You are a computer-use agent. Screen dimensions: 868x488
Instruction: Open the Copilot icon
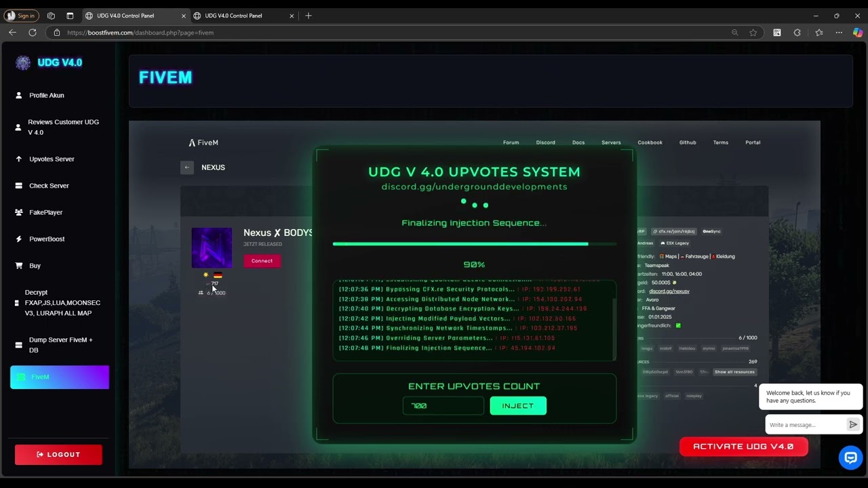[858, 33]
